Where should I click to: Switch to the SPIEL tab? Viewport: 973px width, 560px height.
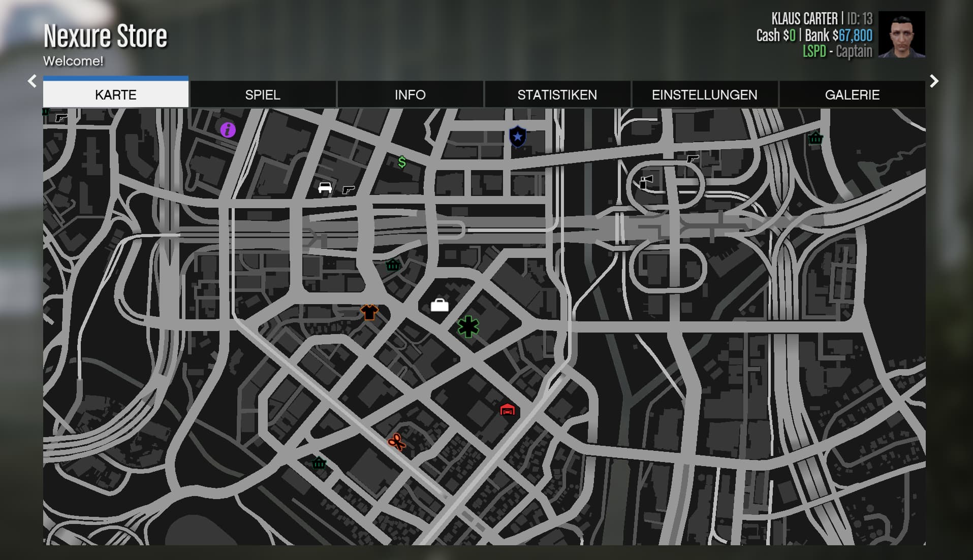[x=263, y=94]
